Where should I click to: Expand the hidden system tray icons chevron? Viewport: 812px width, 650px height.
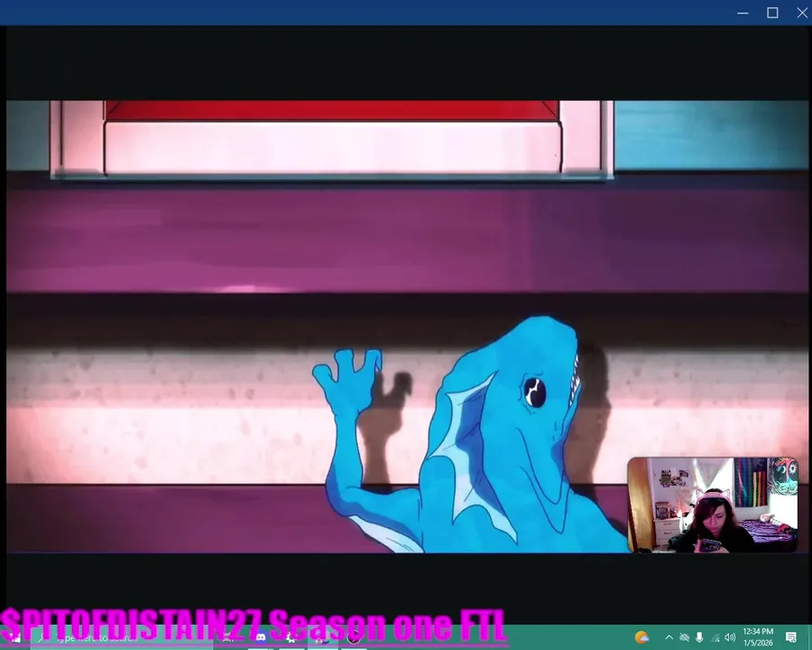click(669, 637)
